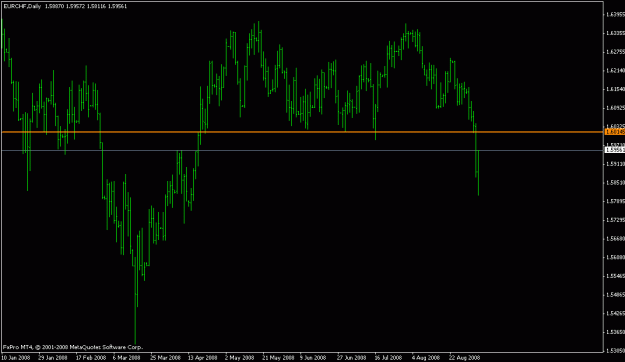
Task: Click the 1.63955 price axis label
Action: (615, 14)
